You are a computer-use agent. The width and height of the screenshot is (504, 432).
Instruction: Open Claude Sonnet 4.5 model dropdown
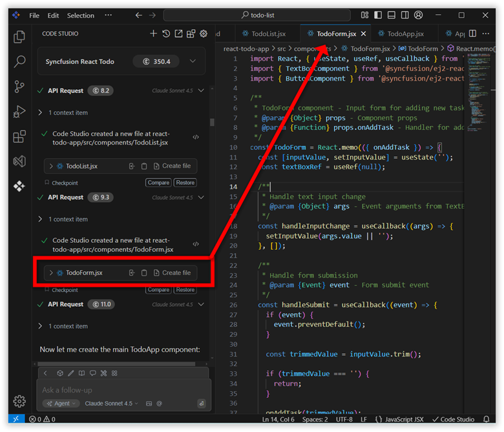click(x=111, y=404)
